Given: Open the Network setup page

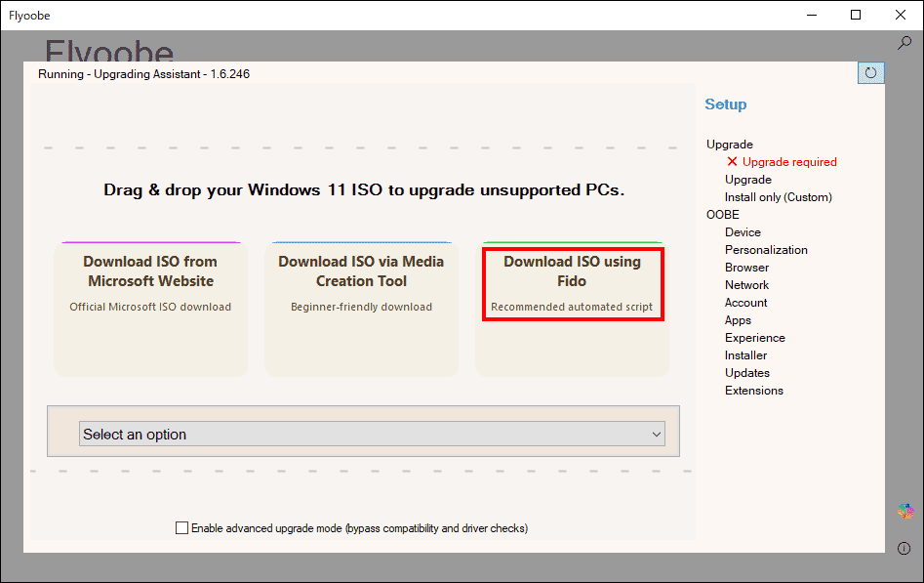Looking at the screenshot, I should pyautogui.click(x=746, y=285).
